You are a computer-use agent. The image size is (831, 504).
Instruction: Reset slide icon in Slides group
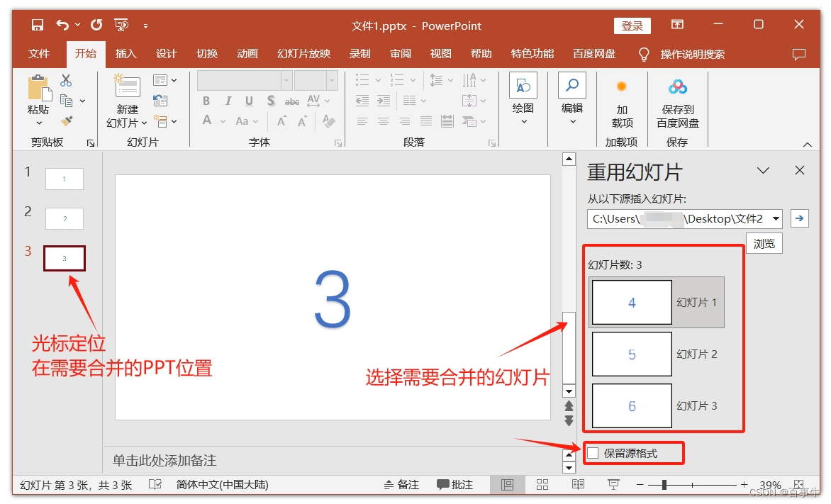[x=160, y=100]
